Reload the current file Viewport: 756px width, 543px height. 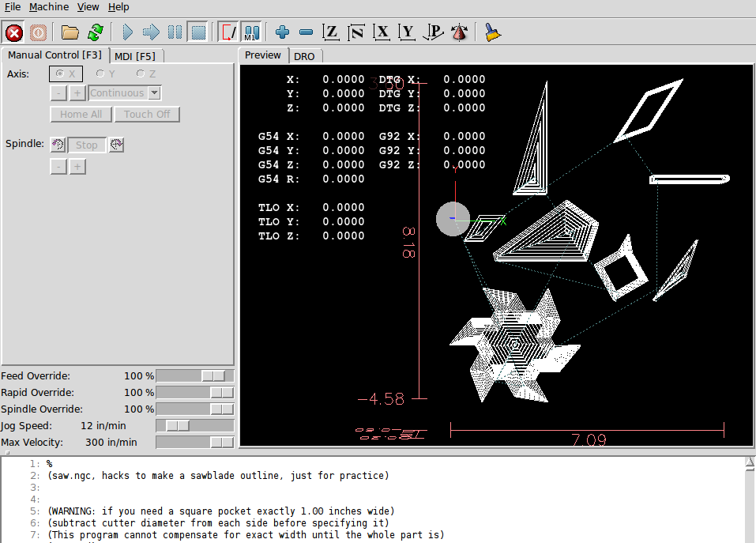pos(95,32)
